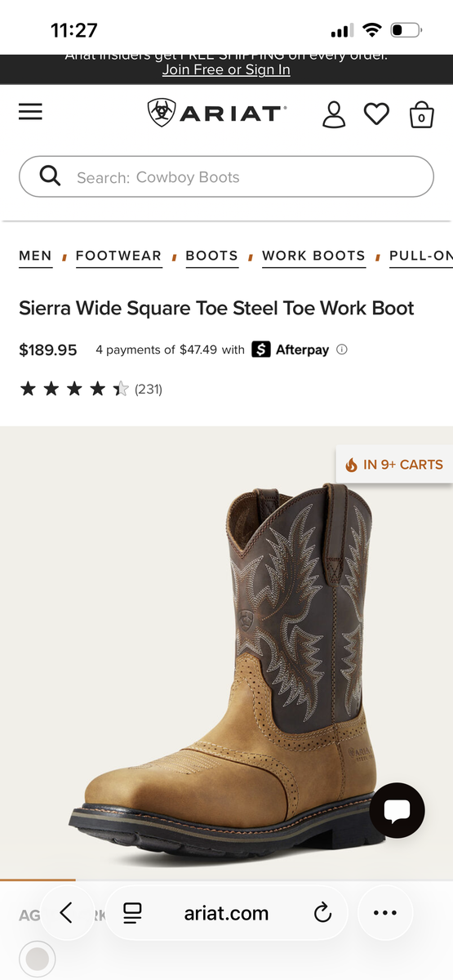The width and height of the screenshot is (453, 980).
Task: Open browser more options menu
Action: [384, 912]
